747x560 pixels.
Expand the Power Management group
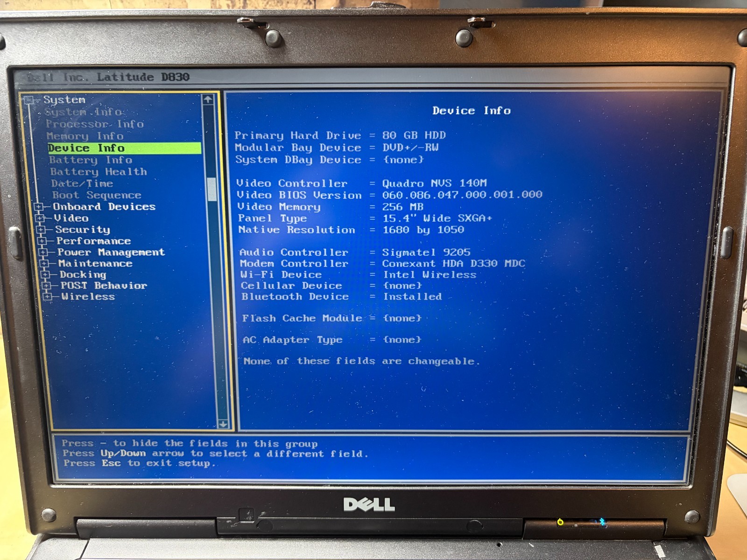click(43, 252)
